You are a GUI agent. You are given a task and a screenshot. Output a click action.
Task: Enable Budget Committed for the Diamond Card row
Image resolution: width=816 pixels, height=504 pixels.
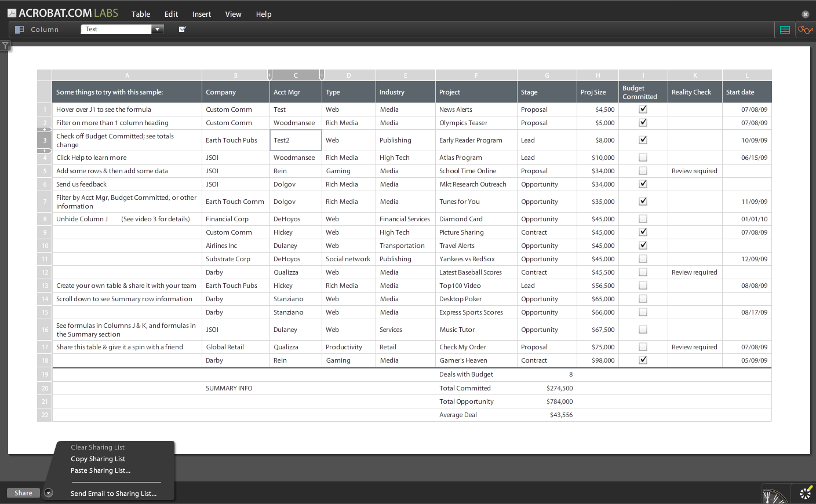(643, 218)
